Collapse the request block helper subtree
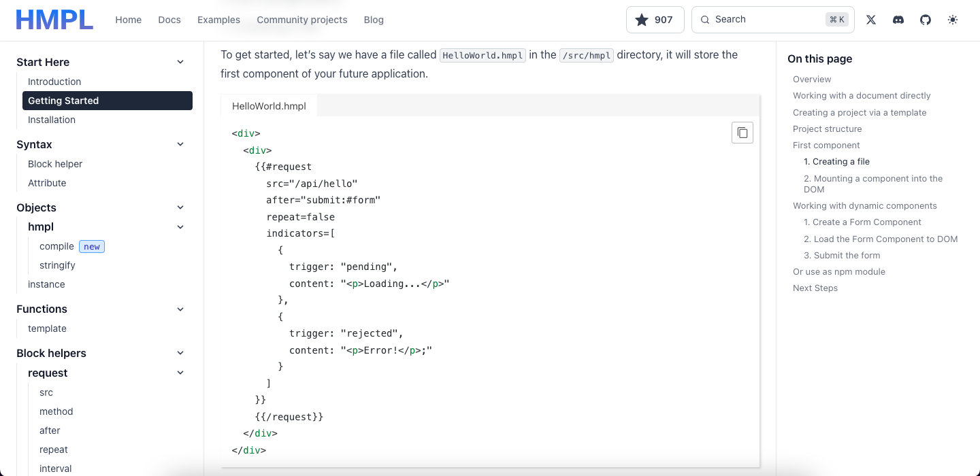The height and width of the screenshot is (476, 980). (x=180, y=373)
